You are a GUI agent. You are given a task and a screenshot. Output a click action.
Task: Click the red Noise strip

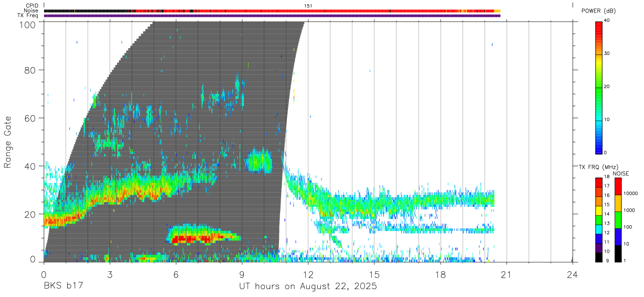pyautogui.click(x=272, y=10)
